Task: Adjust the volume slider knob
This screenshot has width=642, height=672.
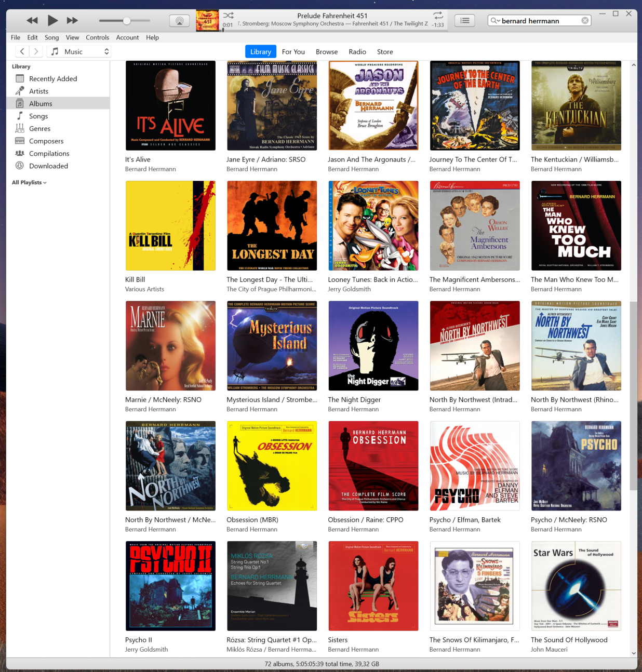Action: coord(127,21)
